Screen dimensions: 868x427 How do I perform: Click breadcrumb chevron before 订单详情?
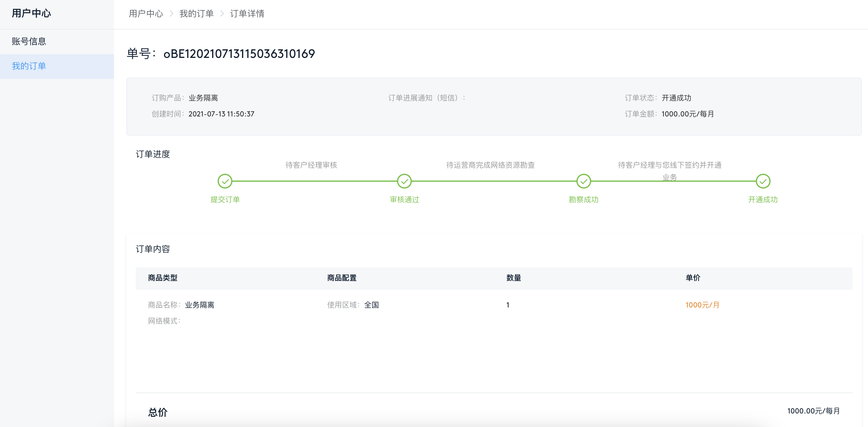coord(222,14)
